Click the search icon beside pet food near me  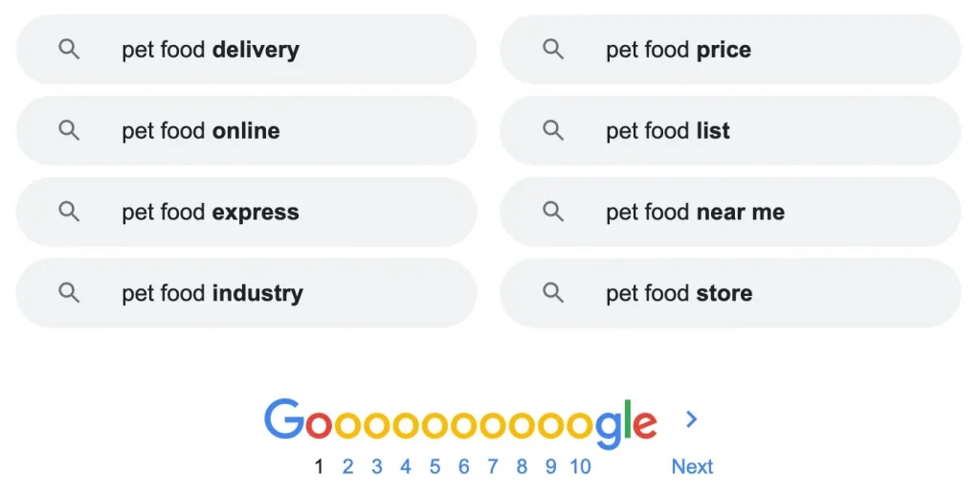553,212
